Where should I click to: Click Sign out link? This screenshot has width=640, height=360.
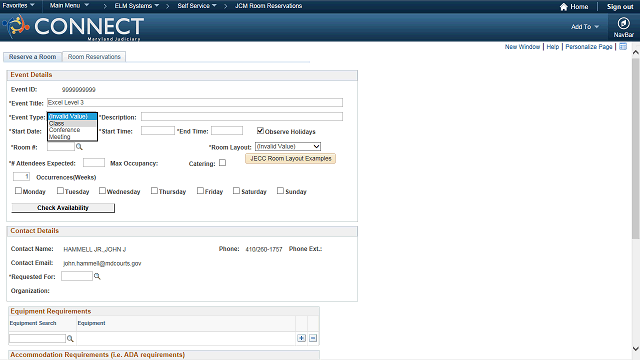coord(620,7)
